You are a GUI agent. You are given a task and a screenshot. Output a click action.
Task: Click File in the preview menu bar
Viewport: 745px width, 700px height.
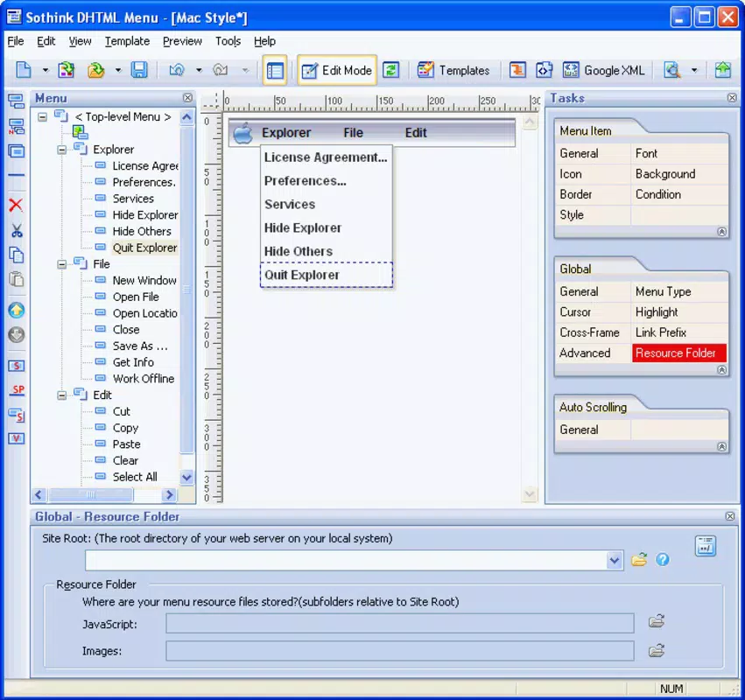click(x=354, y=133)
